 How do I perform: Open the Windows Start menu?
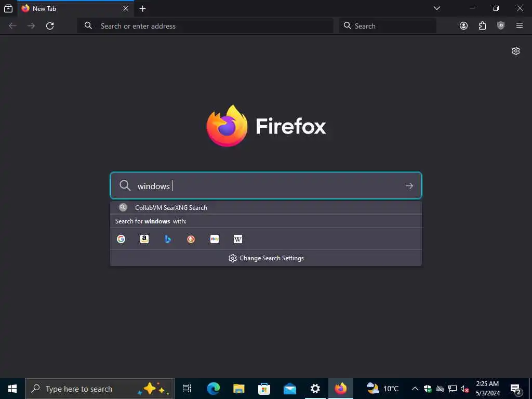(x=12, y=389)
